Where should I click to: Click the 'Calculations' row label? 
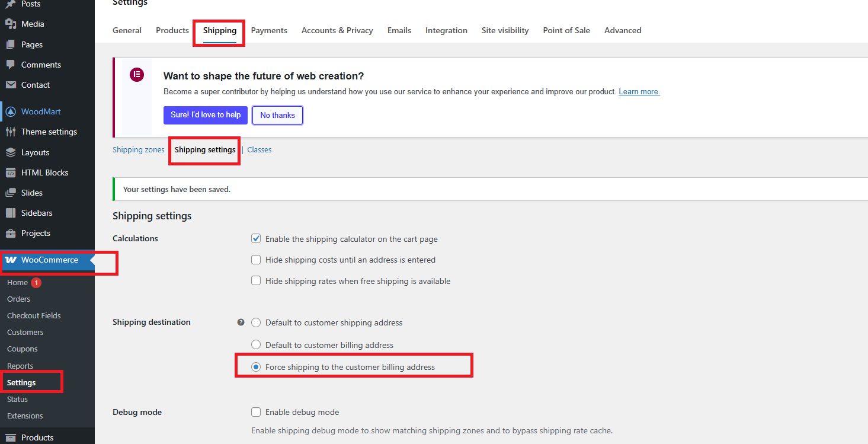(x=135, y=238)
